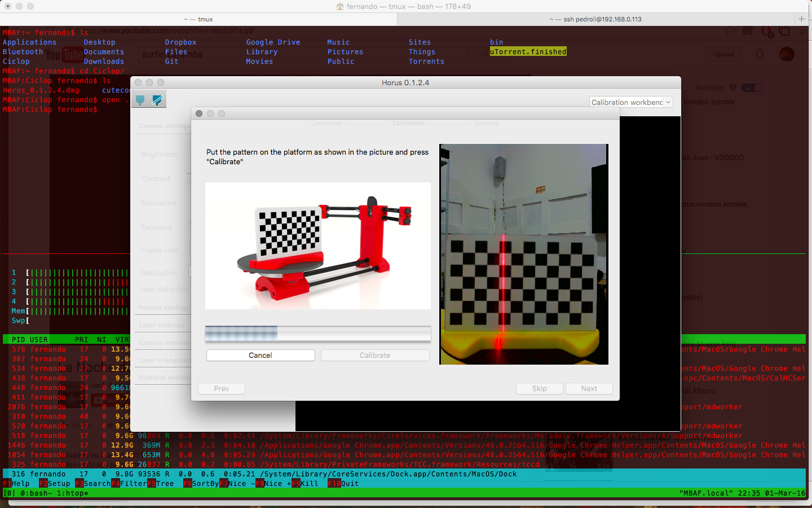Click F8 Nice plus in htop footer

tap(273, 484)
